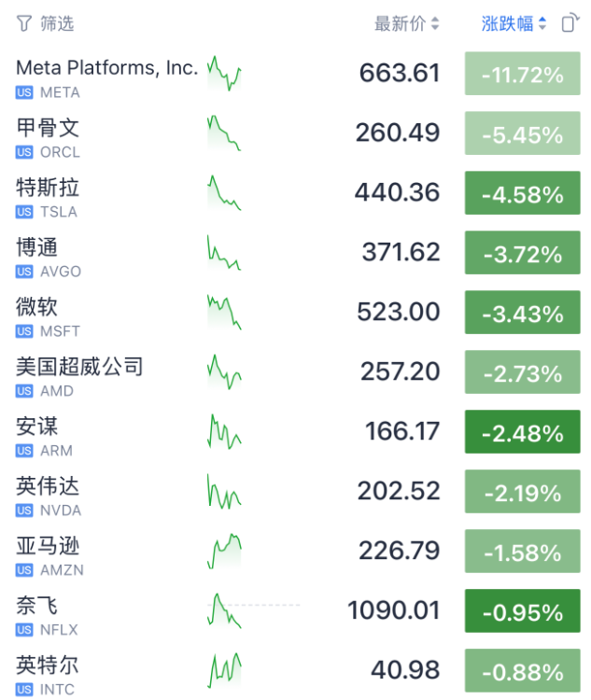Image resolution: width=591 pixels, height=700 pixels.
Task: Click the US market badge beside NVDA
Action: point(24,511)
